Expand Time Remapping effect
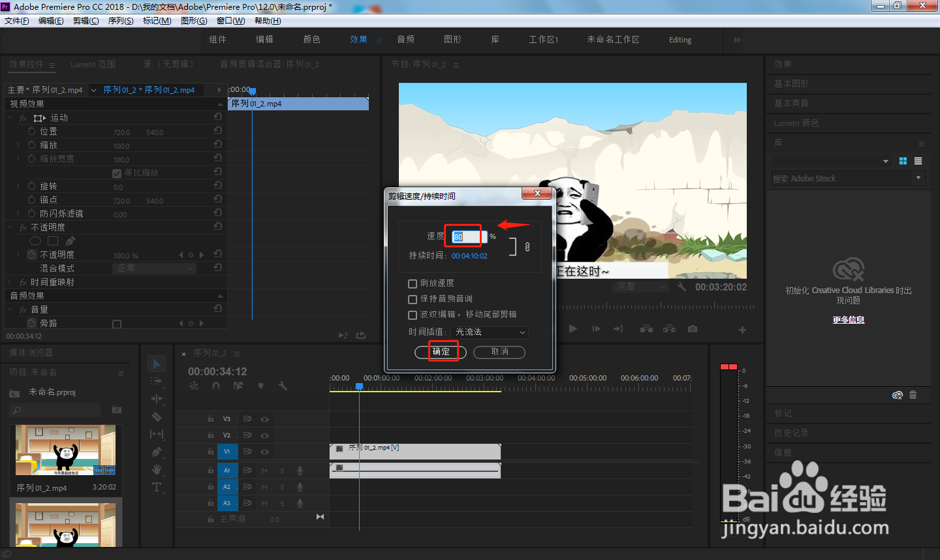 (10, 282)
